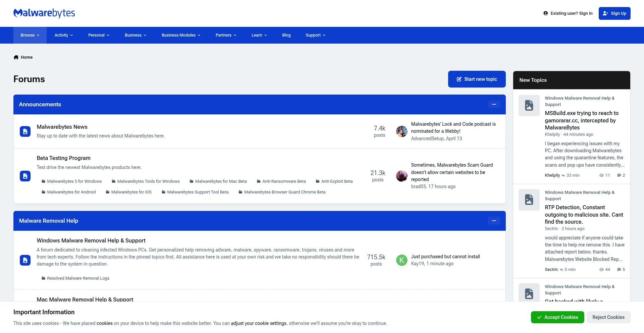This screenshot has height=333, width=644.
Task: Open Anti-Ransomware Beta subforum
Action: point(284,181)
